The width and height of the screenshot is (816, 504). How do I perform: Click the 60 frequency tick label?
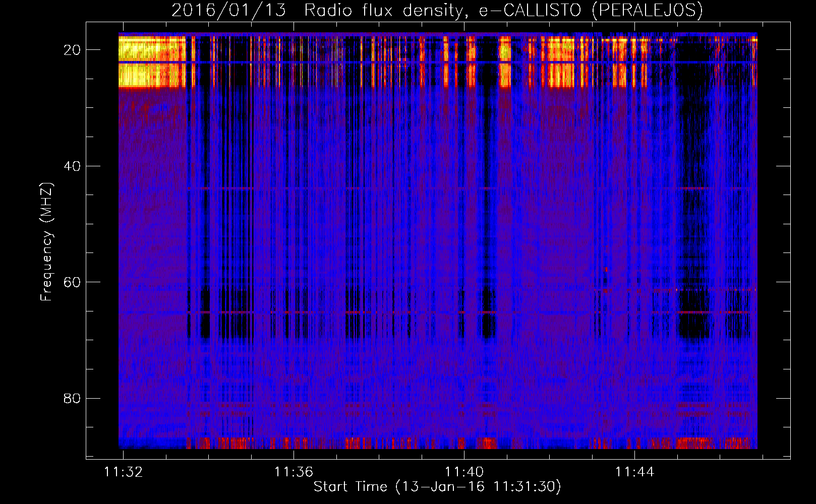click(x=73, y=282)
